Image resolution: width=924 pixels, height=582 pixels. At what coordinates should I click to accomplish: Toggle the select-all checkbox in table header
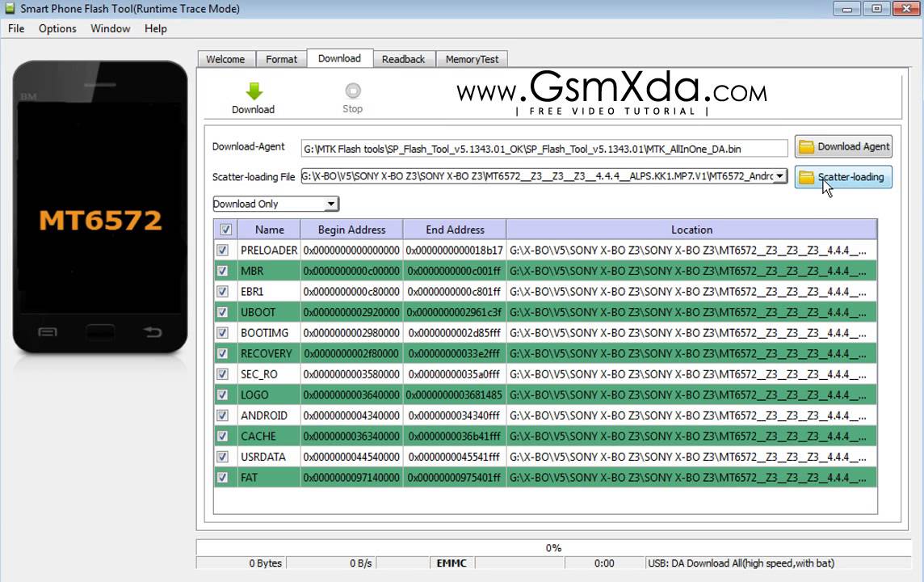[225, 230]
